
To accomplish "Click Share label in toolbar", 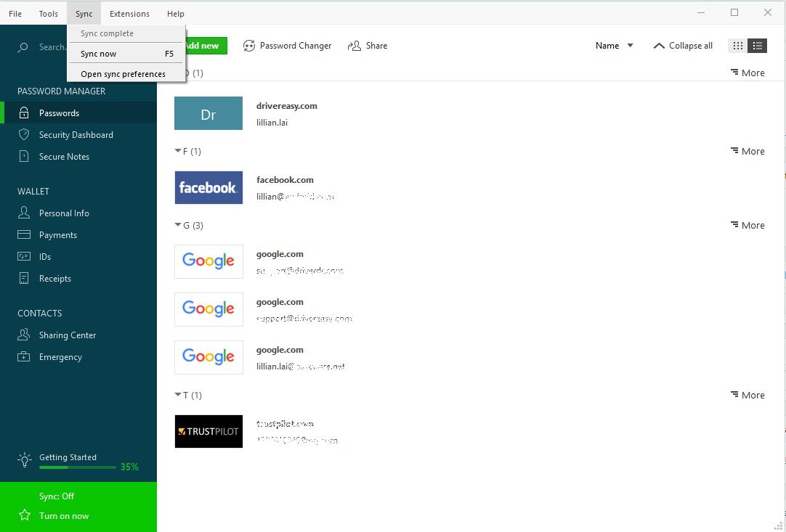I will 376,46.
